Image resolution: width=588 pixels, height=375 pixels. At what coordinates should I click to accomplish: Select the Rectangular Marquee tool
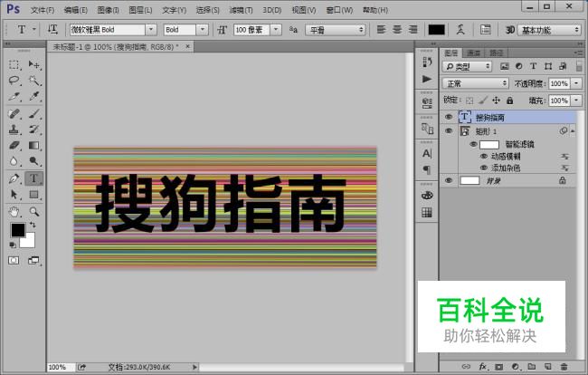click(x=14, y=64)
